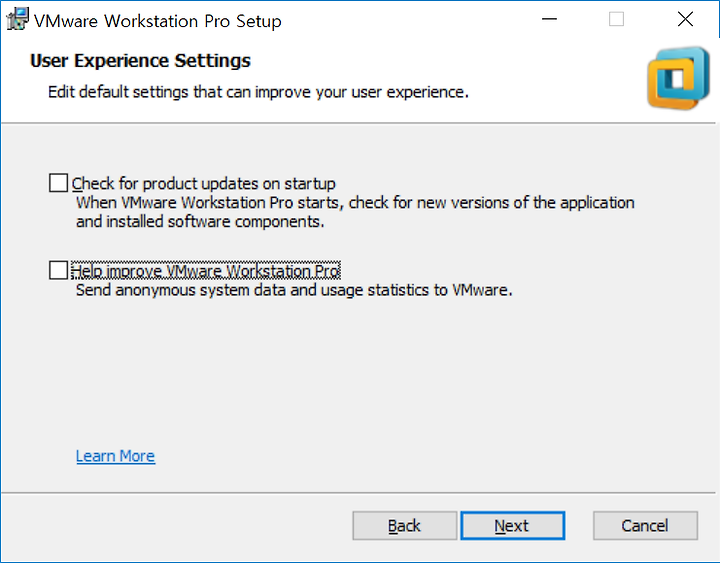Image resolution: width=720 pixels, height=563 pixels.
Task: Click the 'Help improve VMware Workstation Pro' label text
Action: (x=206, y=271)
